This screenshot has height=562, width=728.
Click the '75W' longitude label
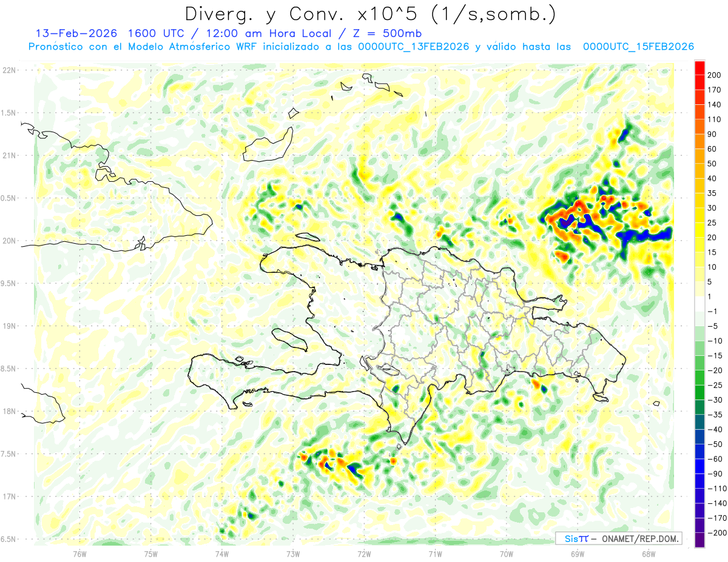151,554
